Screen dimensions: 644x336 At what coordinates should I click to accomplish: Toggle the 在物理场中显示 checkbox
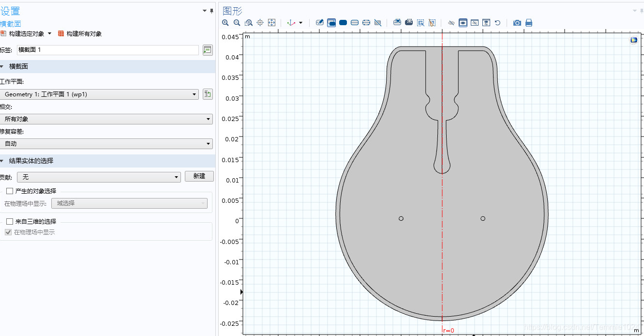tap(8, 232)
